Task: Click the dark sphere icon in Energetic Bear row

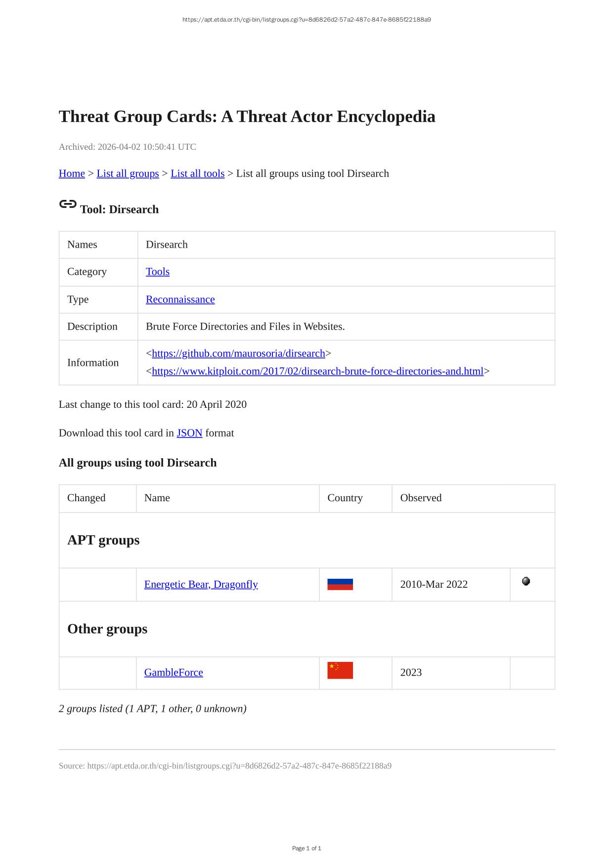Action: click(x=526, y=581)
